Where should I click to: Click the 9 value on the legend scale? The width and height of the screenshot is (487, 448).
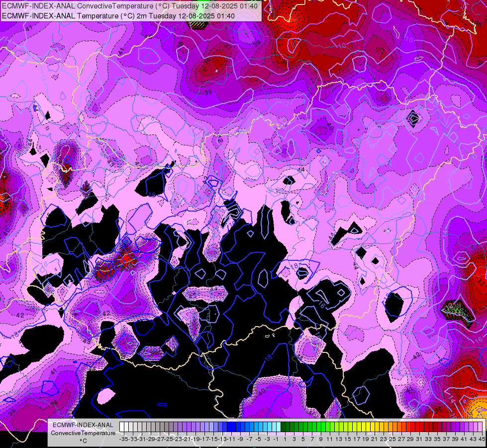[321, 439]
